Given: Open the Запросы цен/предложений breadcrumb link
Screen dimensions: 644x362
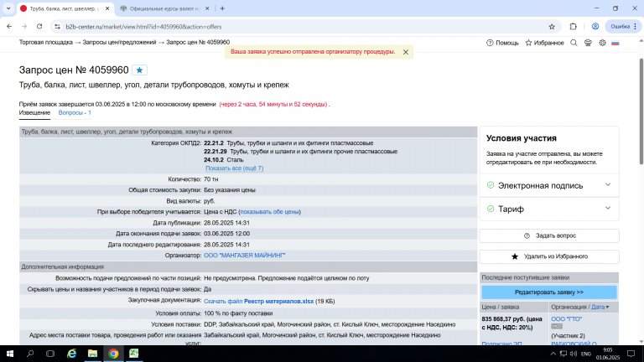Looking at the screenshot, I should tap(120, 42).
